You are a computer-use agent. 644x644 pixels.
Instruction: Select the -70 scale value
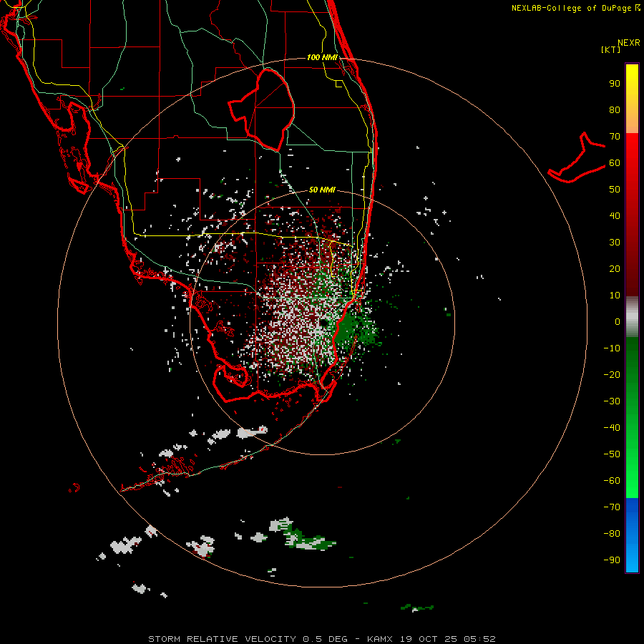tap(612, 507)
